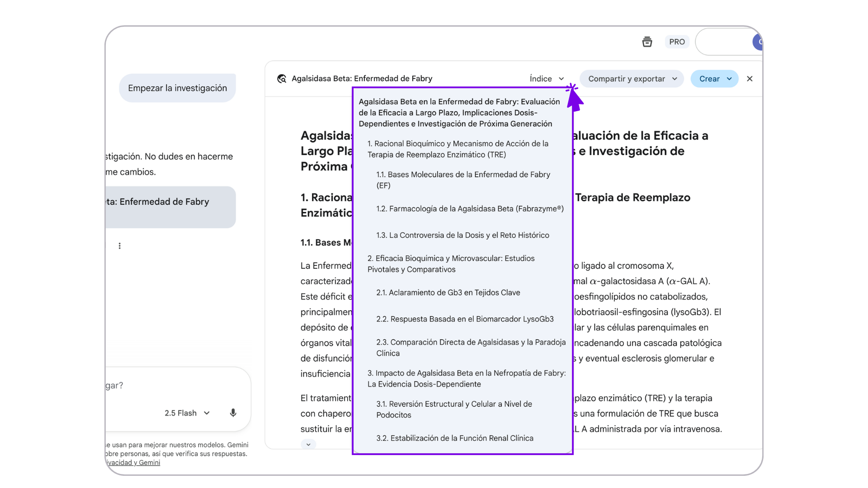Click the Deep Research report icon
This screenshot has height=488, width=868.
click(282, 79)
